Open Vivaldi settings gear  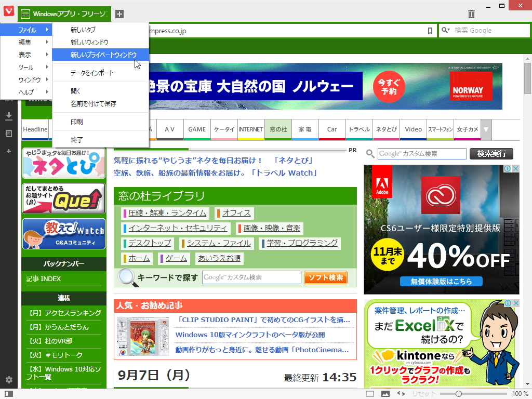click(x=8, y=380)
